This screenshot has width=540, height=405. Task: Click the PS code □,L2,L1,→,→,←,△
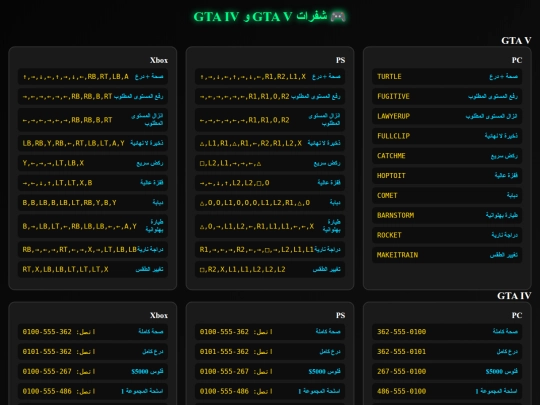point(230,163)
